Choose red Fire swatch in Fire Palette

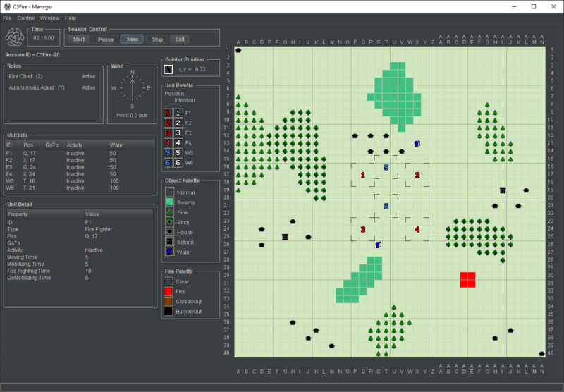click(x=169, y=291)
